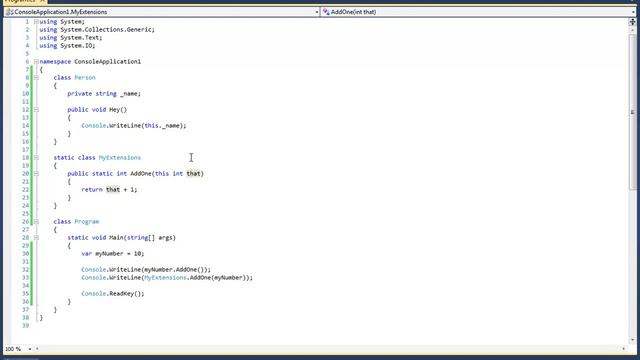Click the class icon in the left navigation dropdown

coord(9,12)
